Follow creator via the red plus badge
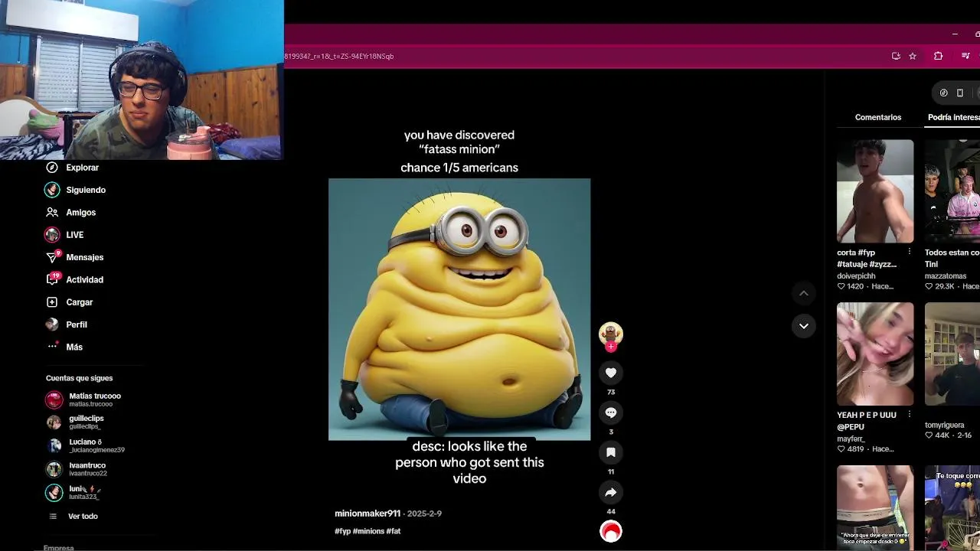 point(611,347)
